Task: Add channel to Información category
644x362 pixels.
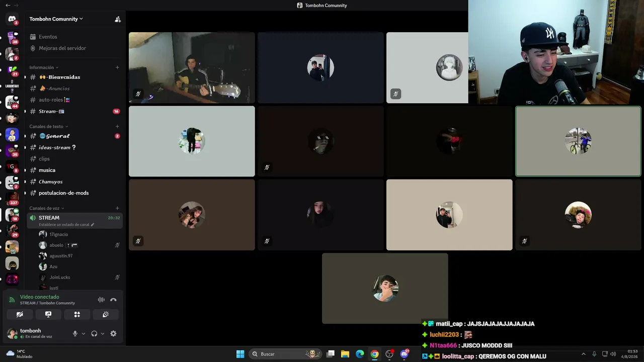Action: pyautogui.click(x=117, y=67)
